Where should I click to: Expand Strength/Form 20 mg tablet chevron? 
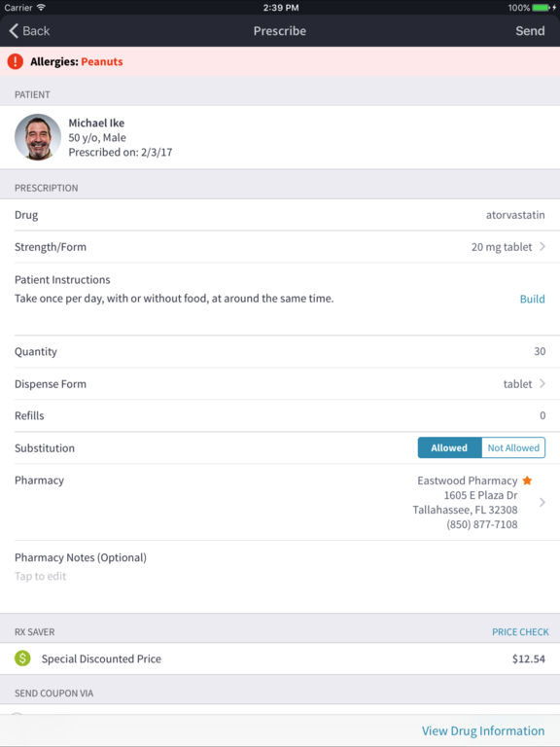(542, 246)
